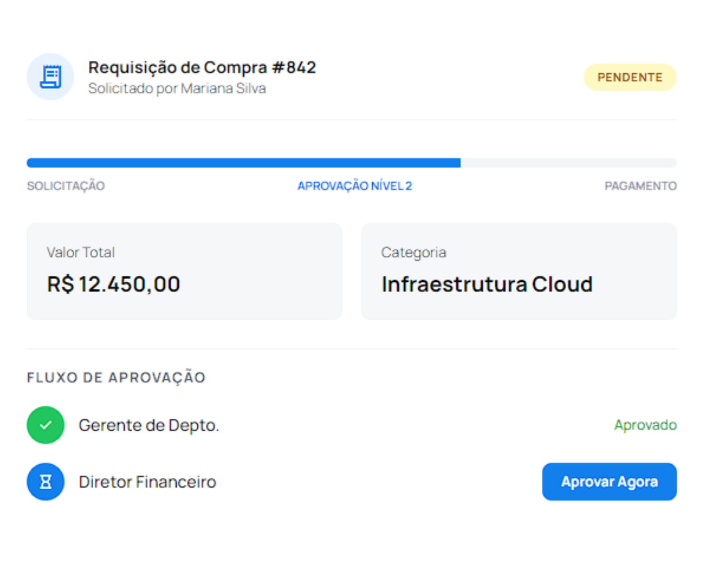Select the Pagamento stage label
This screenshot has width=706, height=588.
coord(640,186)
